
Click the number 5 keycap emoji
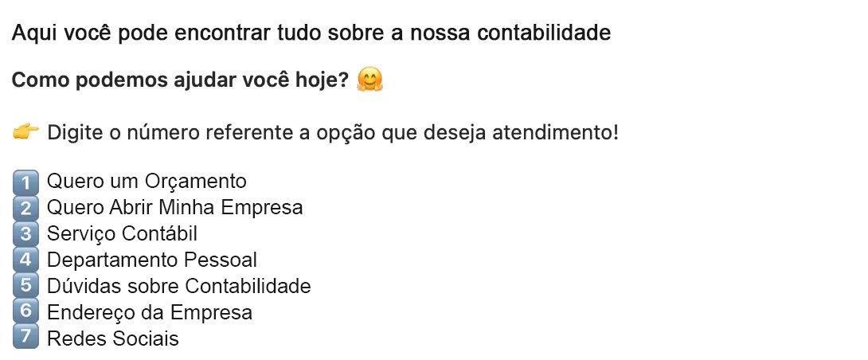tap(25, 286)
